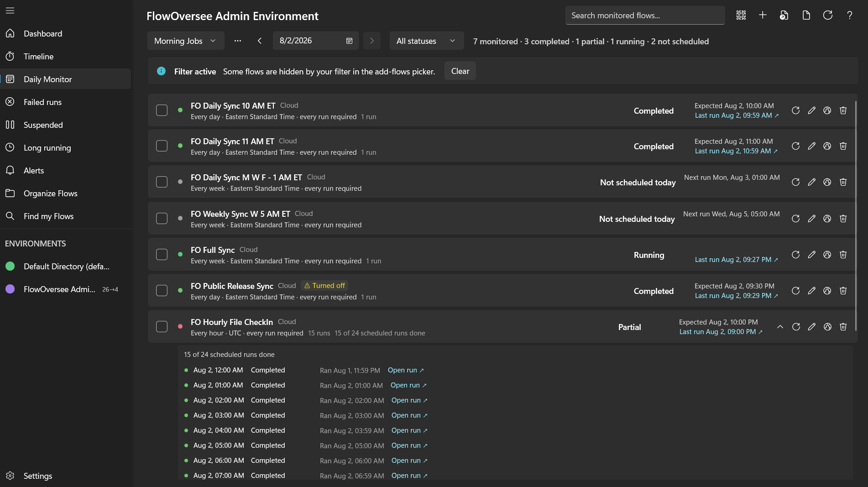
Task: Open the Morning Jobs group dropdown
Action: (186, 41)
